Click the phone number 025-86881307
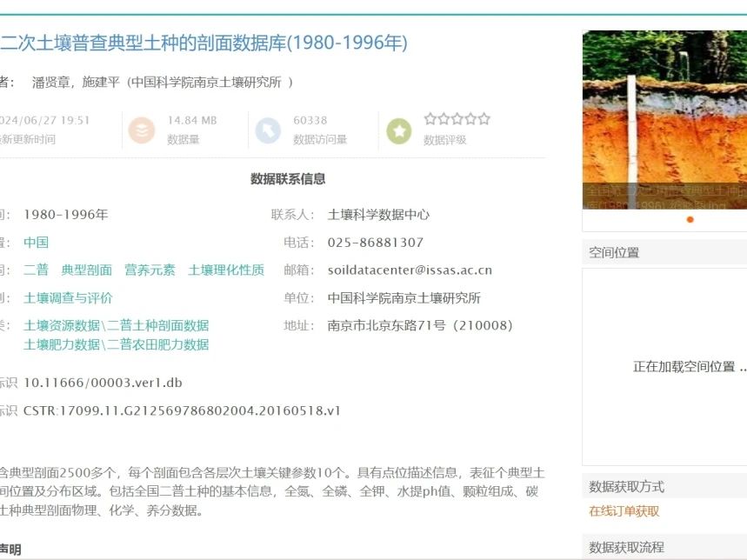The width and height of the screenshot is (747, 560). pos(376,243)
